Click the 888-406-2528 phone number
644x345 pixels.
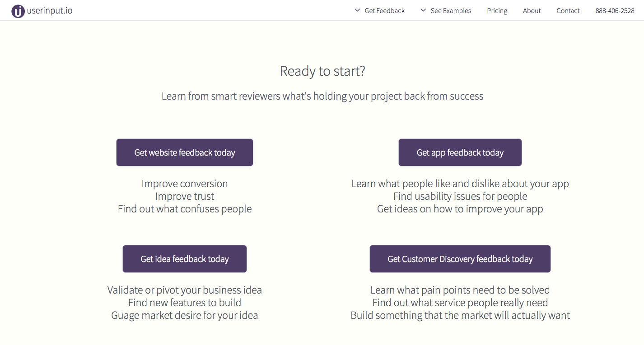pyautogui.click(x=615, y=11)
